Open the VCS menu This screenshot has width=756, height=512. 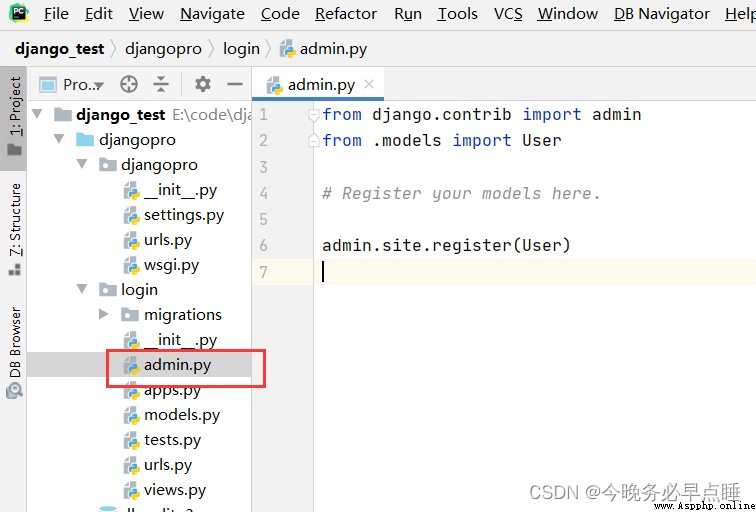pyautogui.click(x=508, y=14)
